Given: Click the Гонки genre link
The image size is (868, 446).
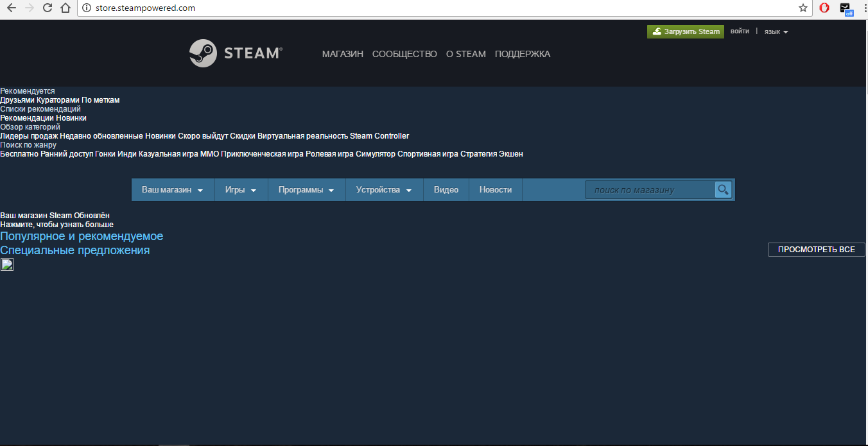Looking at the screenshot, I should point(105,154).
